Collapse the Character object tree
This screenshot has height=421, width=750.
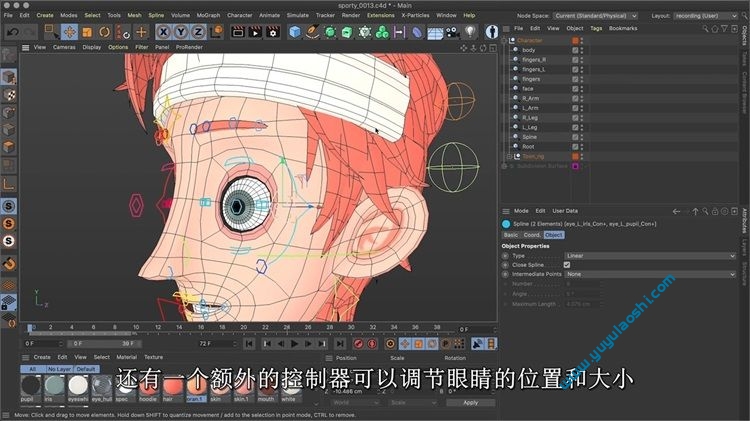coord(504,41)
